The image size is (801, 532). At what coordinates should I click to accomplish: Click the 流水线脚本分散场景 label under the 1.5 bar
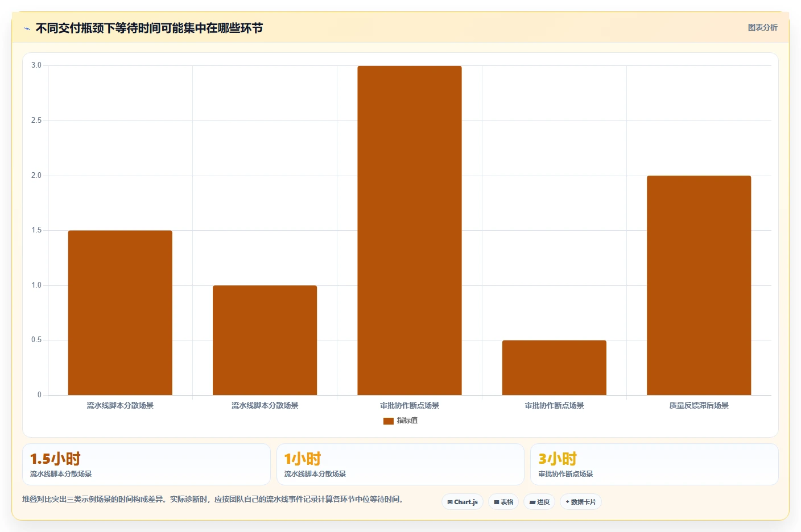pyautogui.click(x=120, y=405)
